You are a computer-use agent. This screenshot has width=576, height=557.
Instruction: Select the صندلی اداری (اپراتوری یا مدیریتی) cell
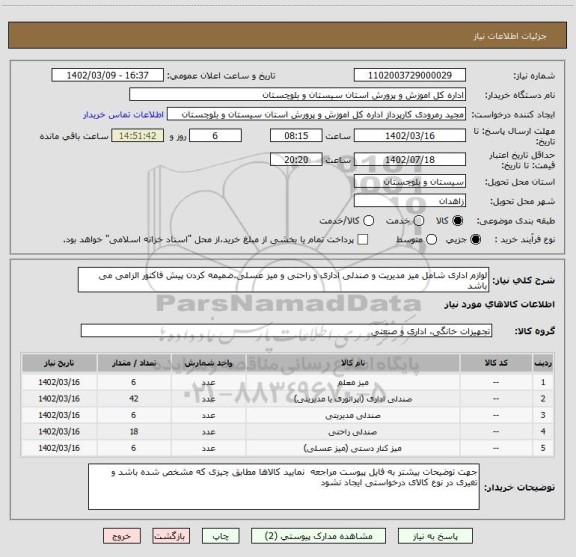coord(353,399)
